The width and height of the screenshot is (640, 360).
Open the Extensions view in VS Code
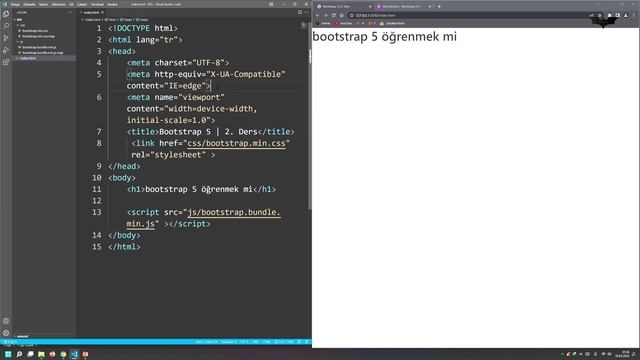6,62
